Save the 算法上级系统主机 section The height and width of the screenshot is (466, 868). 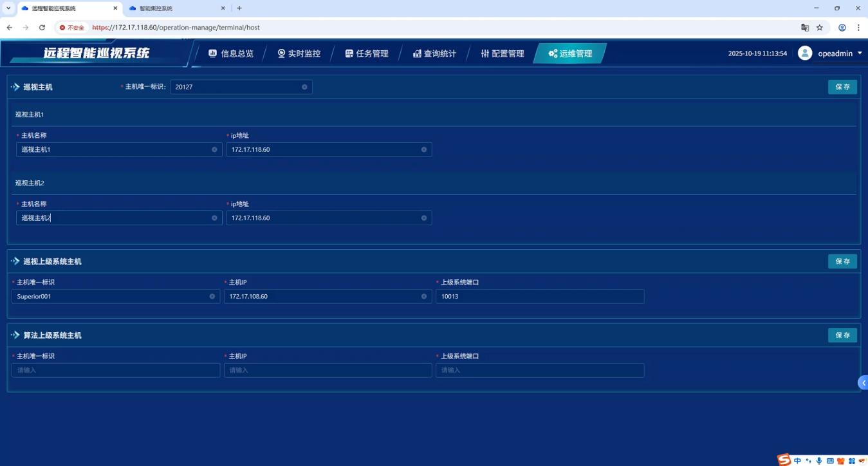(842, 335)
